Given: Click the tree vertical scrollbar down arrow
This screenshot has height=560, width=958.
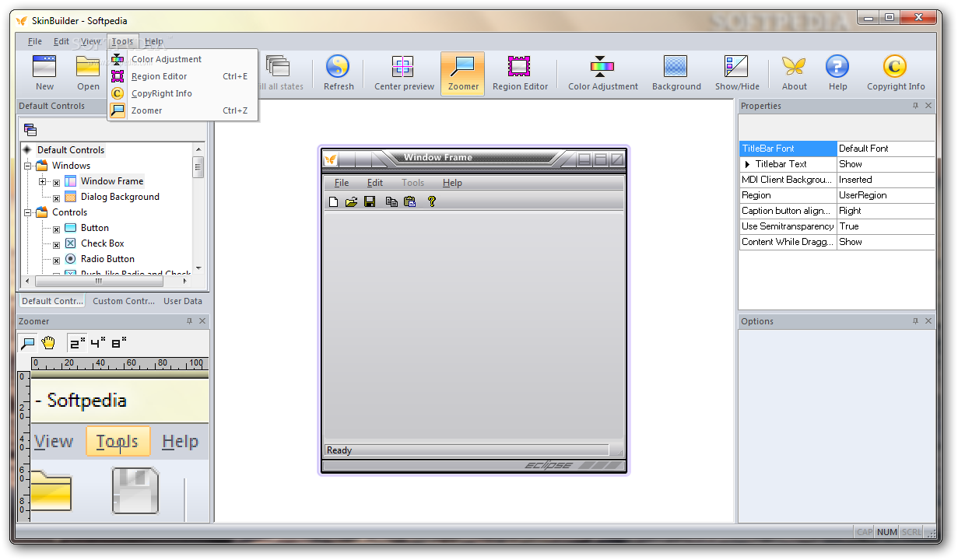Looking at the screenshot, I should (198, 268).
